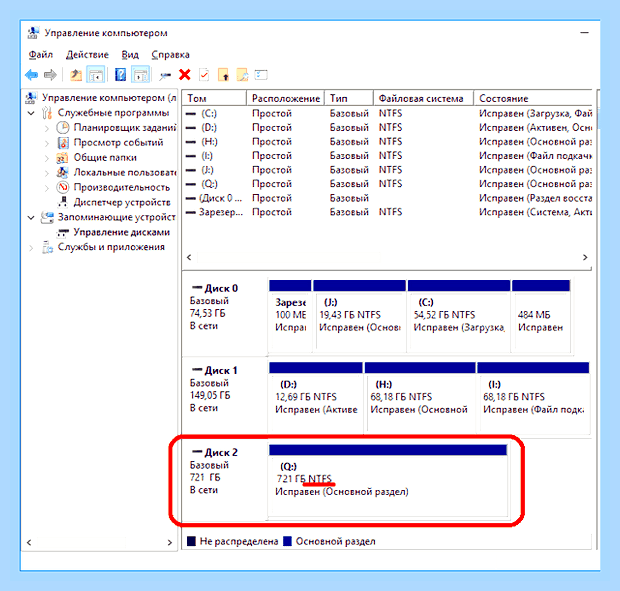Select the (C:) volume row

point(388,113)
